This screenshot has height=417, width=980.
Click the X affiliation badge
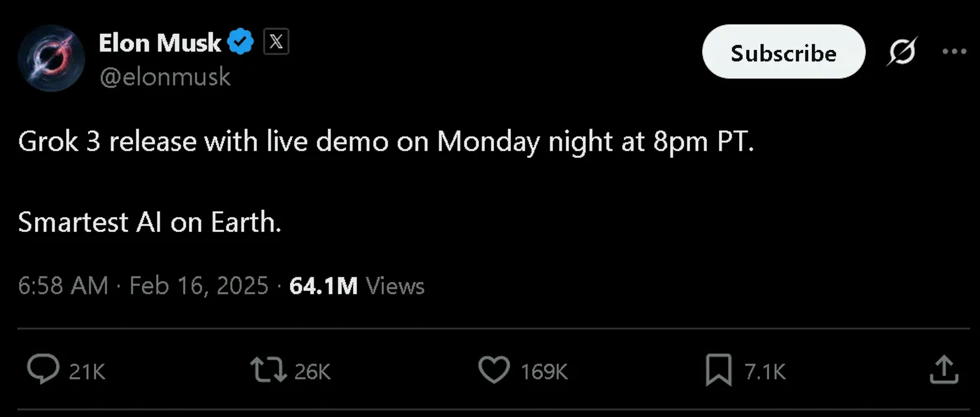(276, 41)
